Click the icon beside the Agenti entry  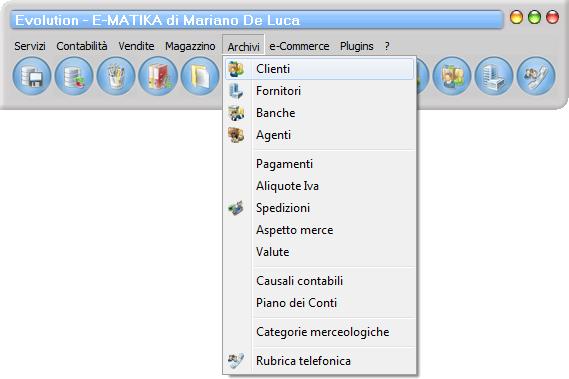click(236, 135)
